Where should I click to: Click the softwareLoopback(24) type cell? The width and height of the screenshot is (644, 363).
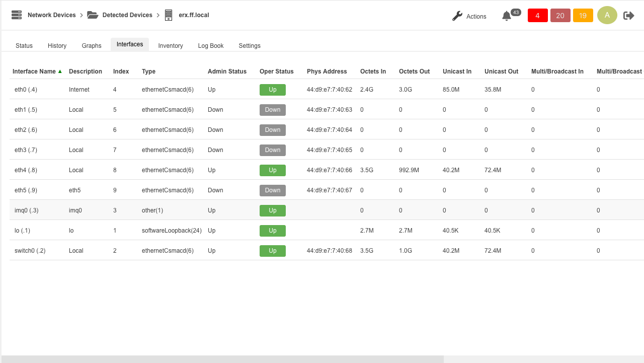[172, 231]
